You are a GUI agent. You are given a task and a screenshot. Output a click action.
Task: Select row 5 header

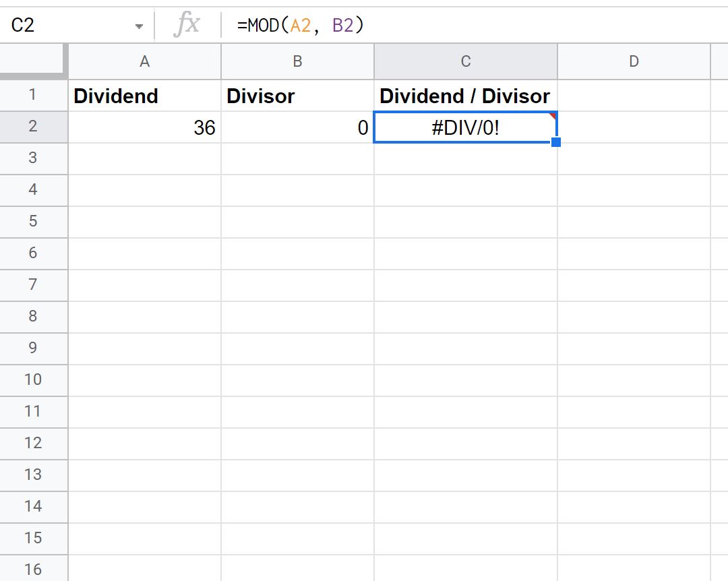(x=32, y=221)
